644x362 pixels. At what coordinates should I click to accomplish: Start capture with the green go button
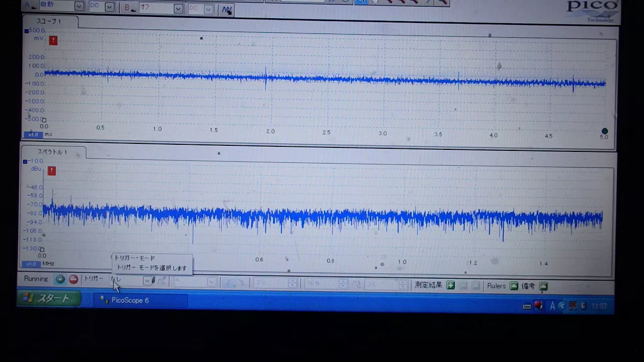click(60, 280)
